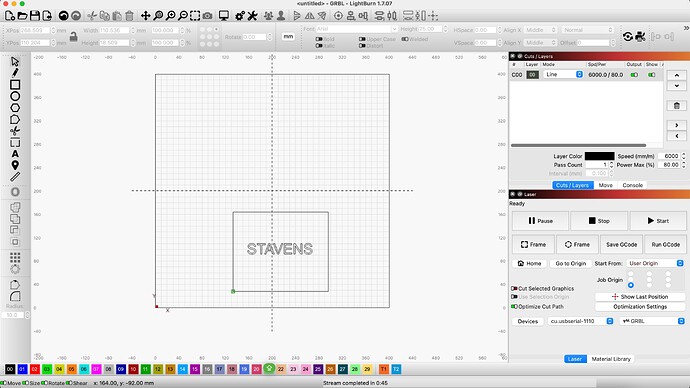Click Go to Origin button

tap(571, 264)
